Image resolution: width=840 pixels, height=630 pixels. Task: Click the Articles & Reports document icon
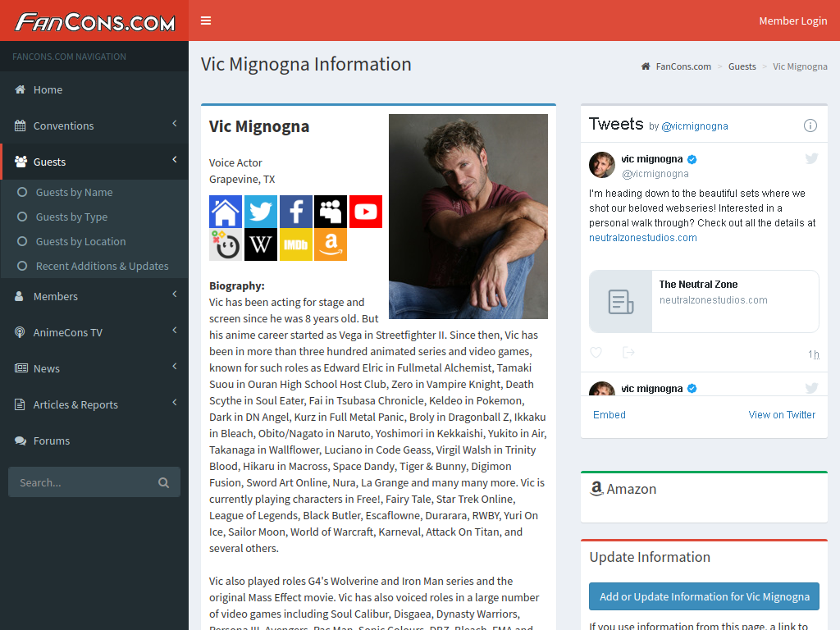pyautogui.click(x=20, y=404)
